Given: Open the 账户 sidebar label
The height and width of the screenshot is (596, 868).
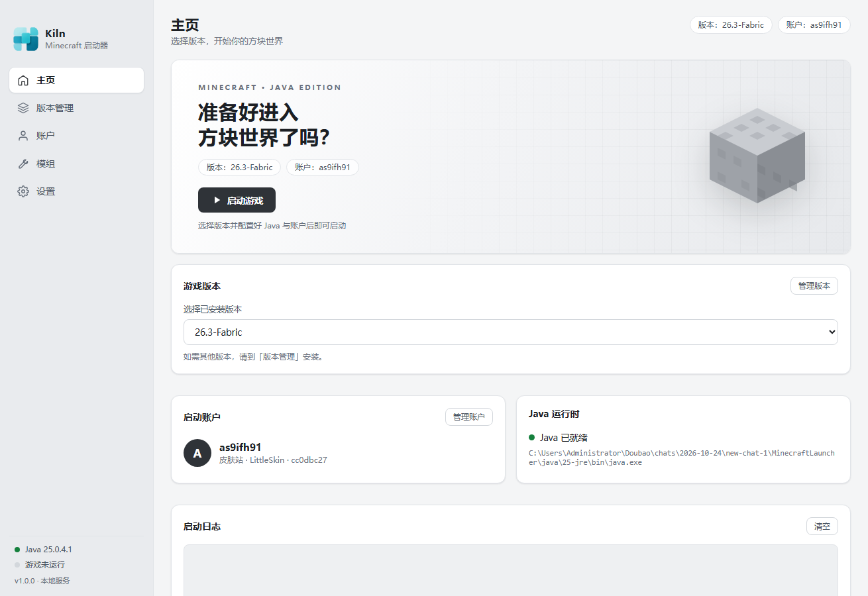Looking at the screenshot, I should pyautogui.click(x=46, y=136).
